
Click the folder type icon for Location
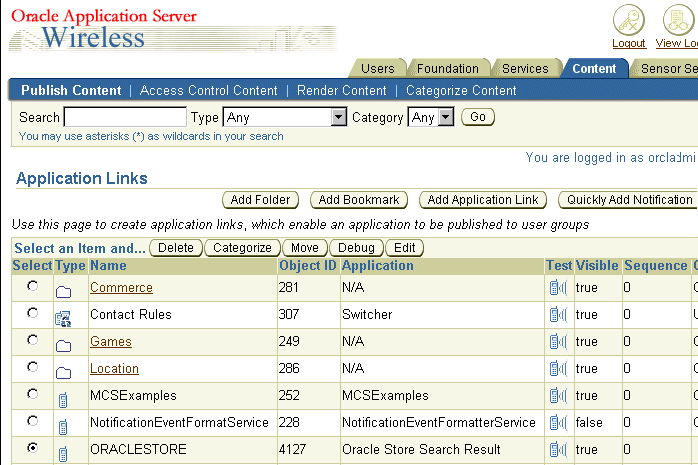tap(63, 373)
